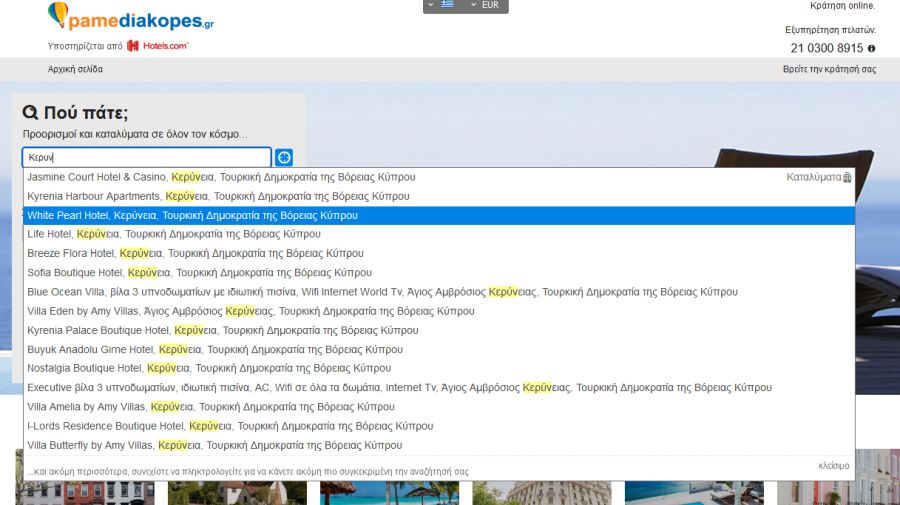Select Breeze Flora Hotel suggestion
The image size is (900, 505).
point(439,254)
